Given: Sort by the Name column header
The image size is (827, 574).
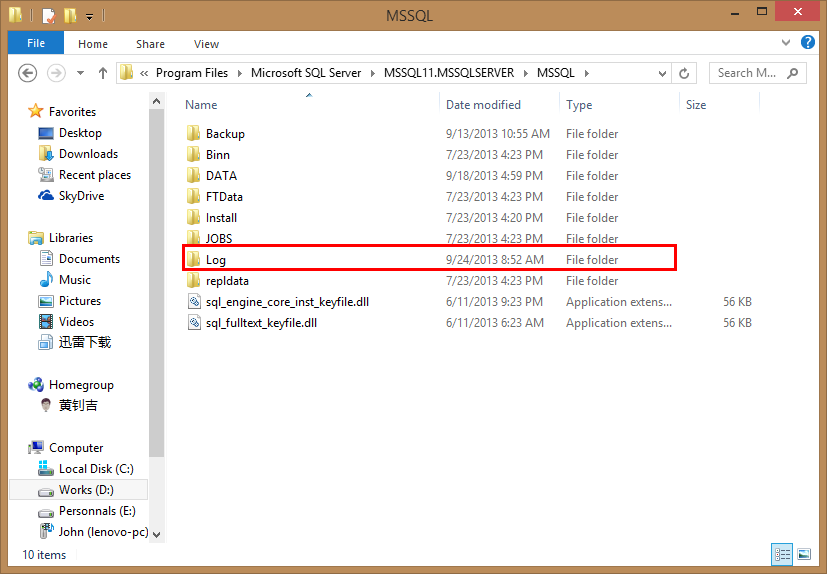Looking at the screenshot, I should tap(201, 104).
